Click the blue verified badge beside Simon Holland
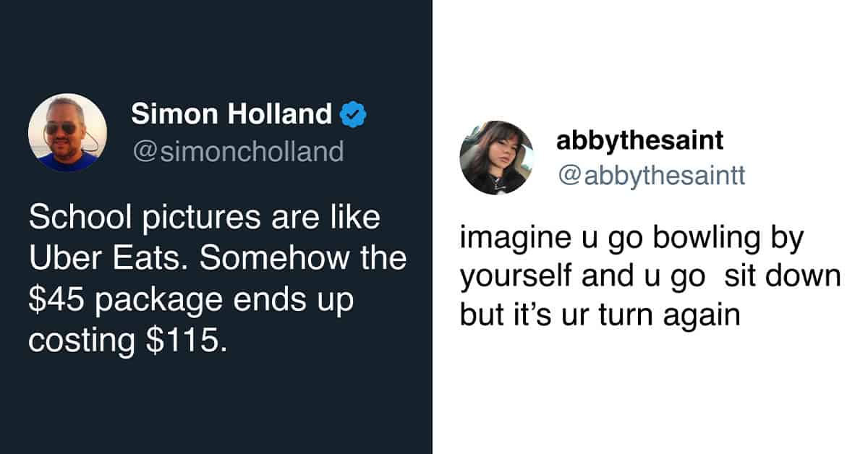This screenshot has width=868, height=454. pos(354,115)
